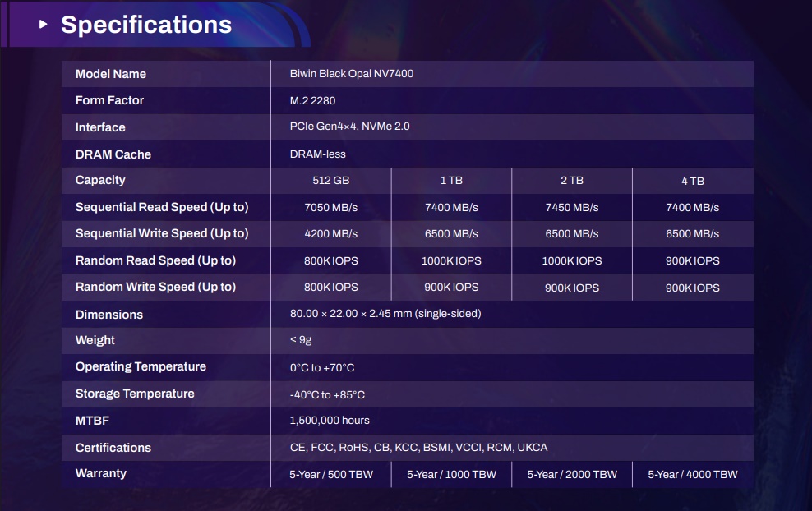Image resolution: width=812 pixels, height=511 pixels.
Task: Click the PCIe Gen4×4, NVMe 2.0 value
Action: click(349, 127)
